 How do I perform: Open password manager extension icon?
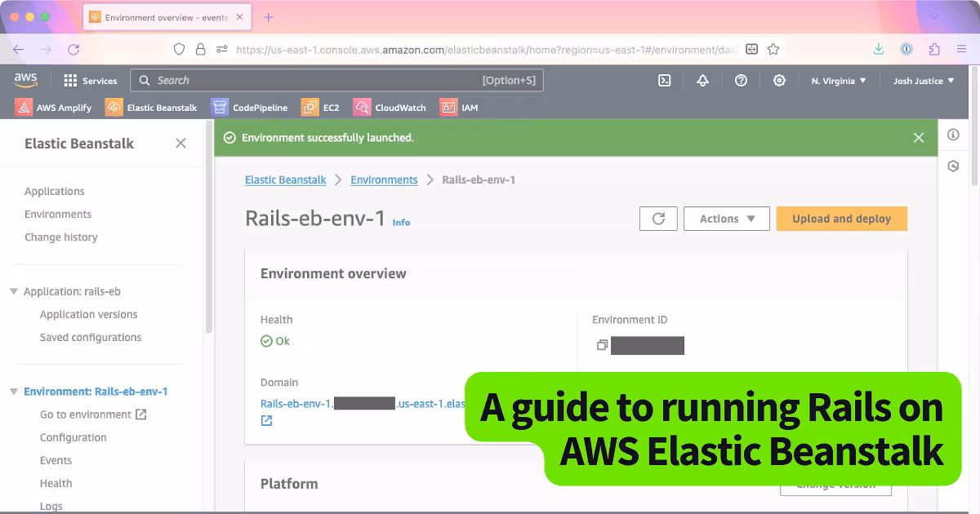click(906, 49)
